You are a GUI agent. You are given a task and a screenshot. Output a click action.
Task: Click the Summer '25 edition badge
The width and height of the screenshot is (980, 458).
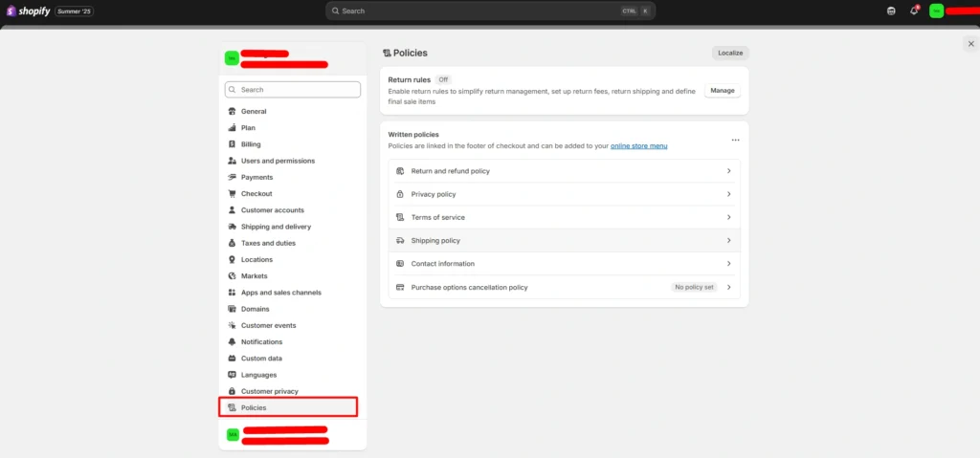tap(75, 11)
